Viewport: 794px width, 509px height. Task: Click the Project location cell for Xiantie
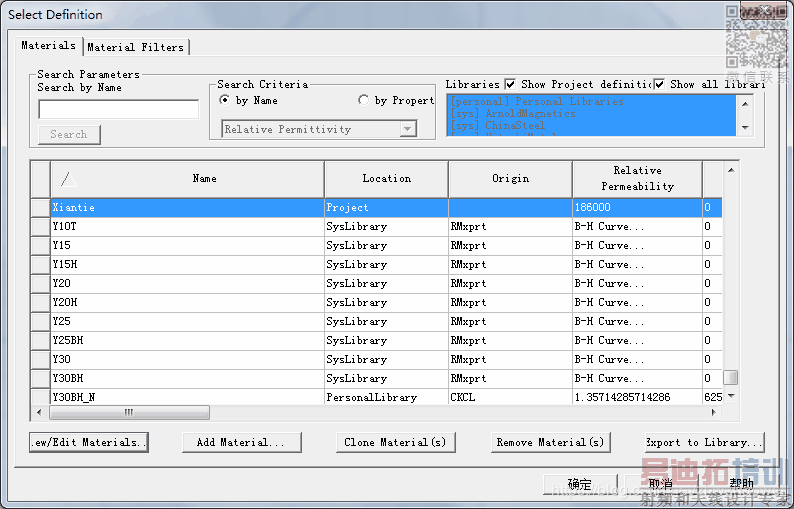[x=386, y=207]
